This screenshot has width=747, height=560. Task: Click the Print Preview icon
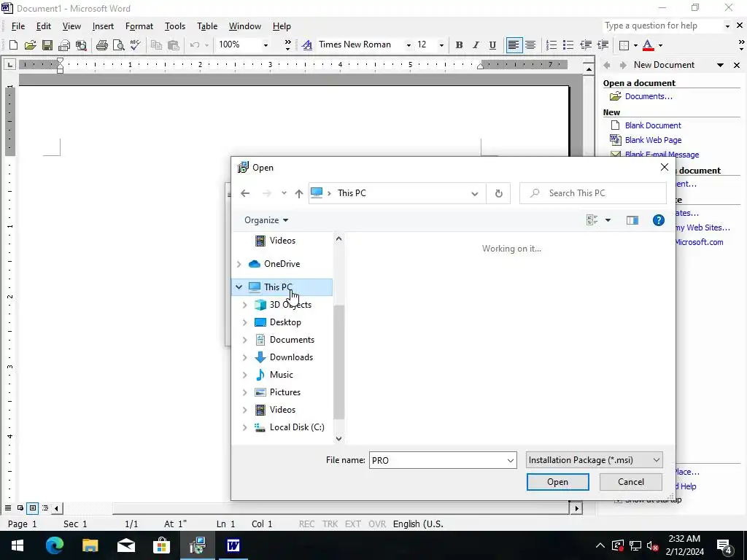[x=118, y=45]
